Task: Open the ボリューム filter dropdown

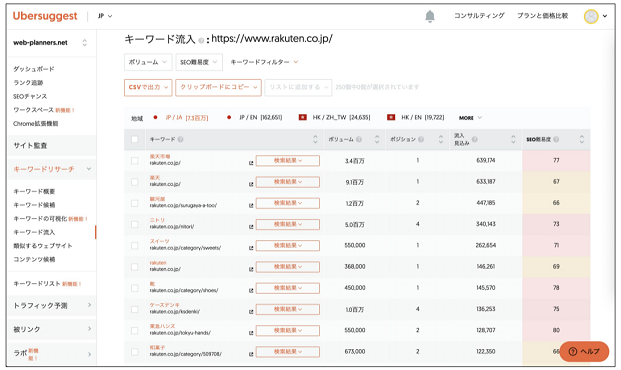Action: click(x=148, y=62)
